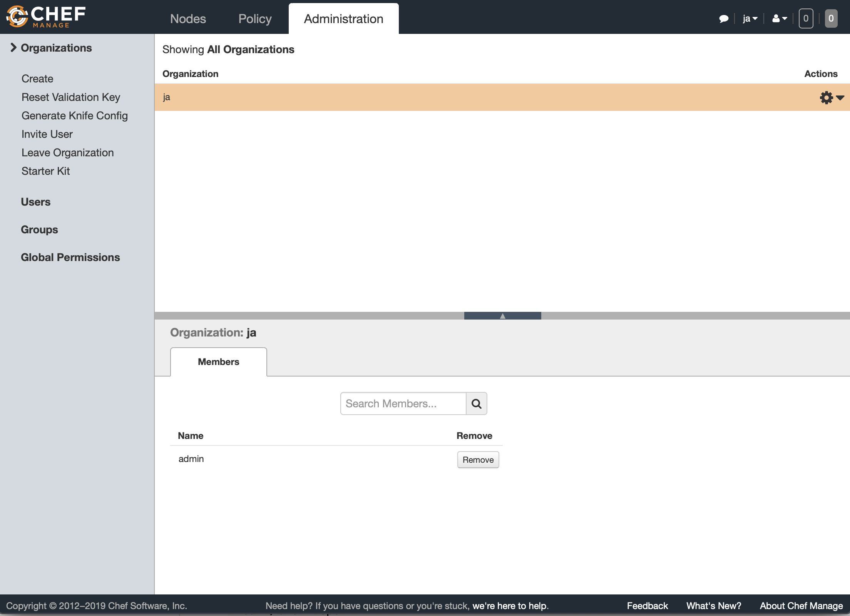Click the Organization column header
Screen dimensions: 850x616
click(x=190, y=74)
